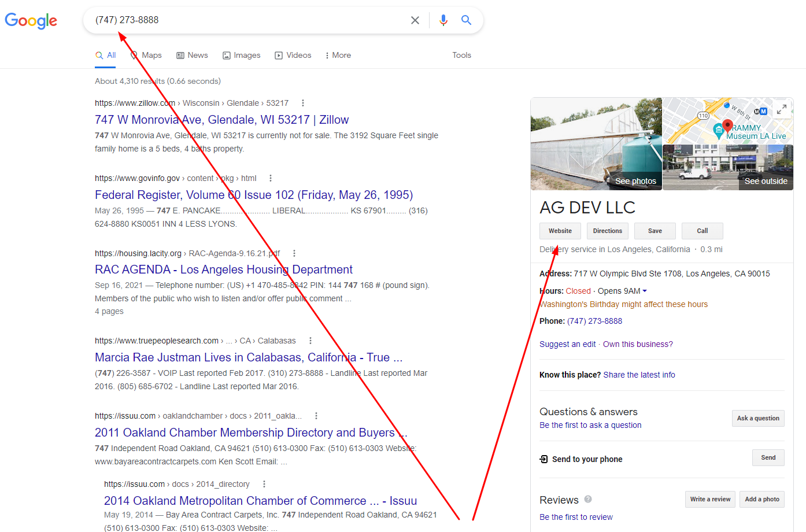Switch to the Images tab
This screenshot has width=806, height=532.
pyautogui.click(x=242, y=55)
